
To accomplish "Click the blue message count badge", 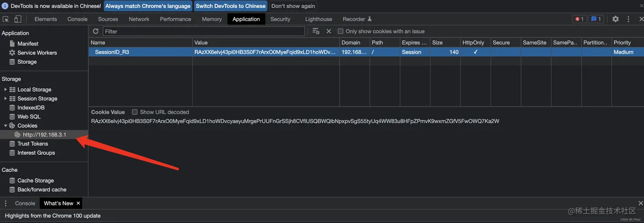I will [x=596, y=19].
